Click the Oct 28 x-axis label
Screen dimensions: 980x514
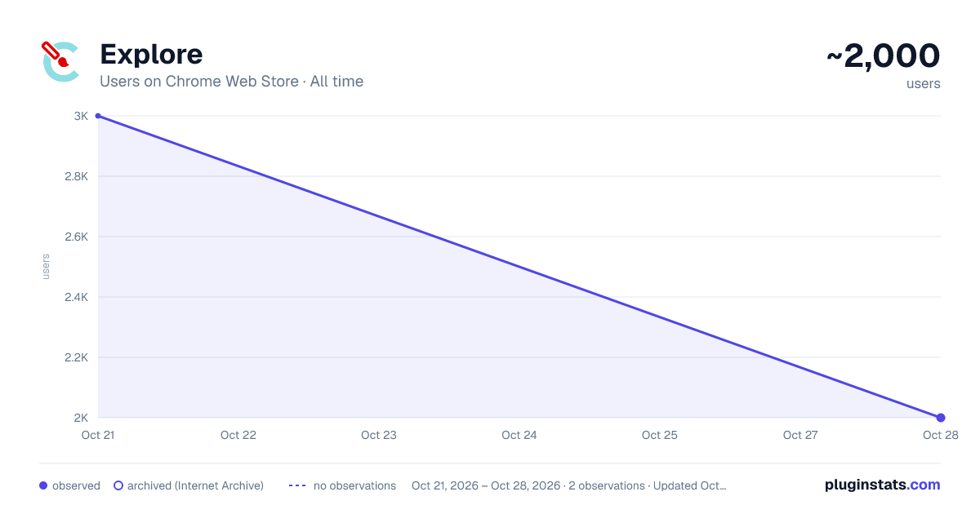[941, 435]
